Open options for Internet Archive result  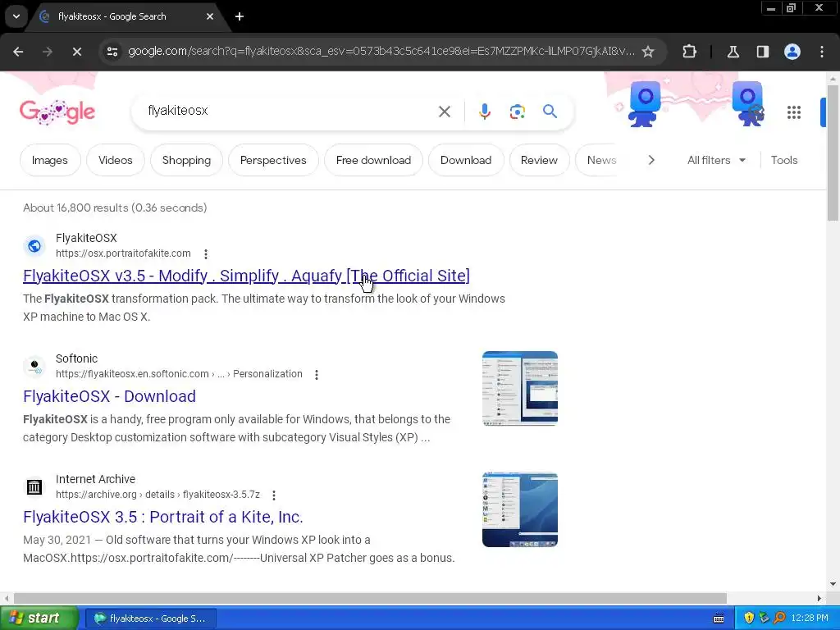(274, 495)
